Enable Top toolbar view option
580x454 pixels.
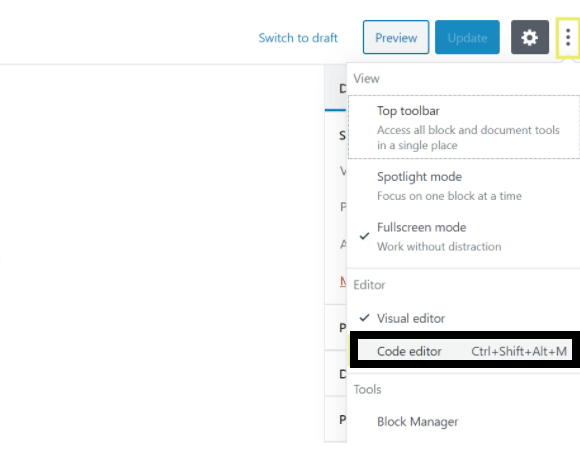coord(464,127)
